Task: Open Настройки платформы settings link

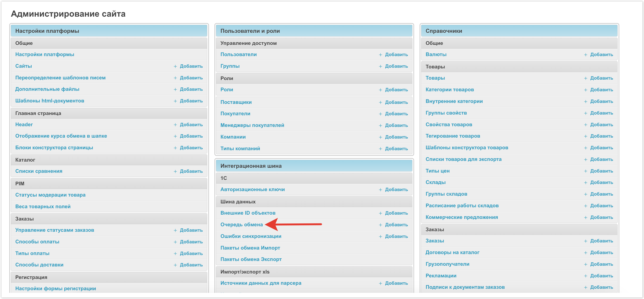Action: click(45, 54)
